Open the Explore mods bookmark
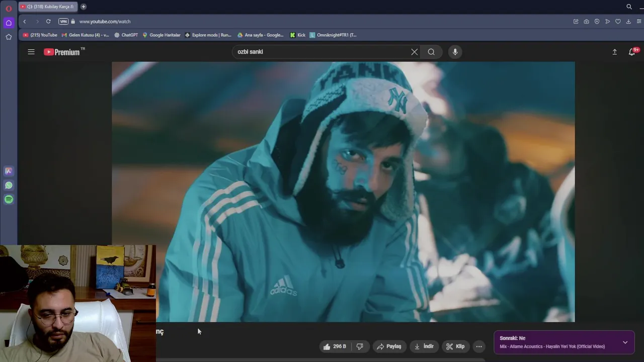The image size is (644, 362). (208, 35)
